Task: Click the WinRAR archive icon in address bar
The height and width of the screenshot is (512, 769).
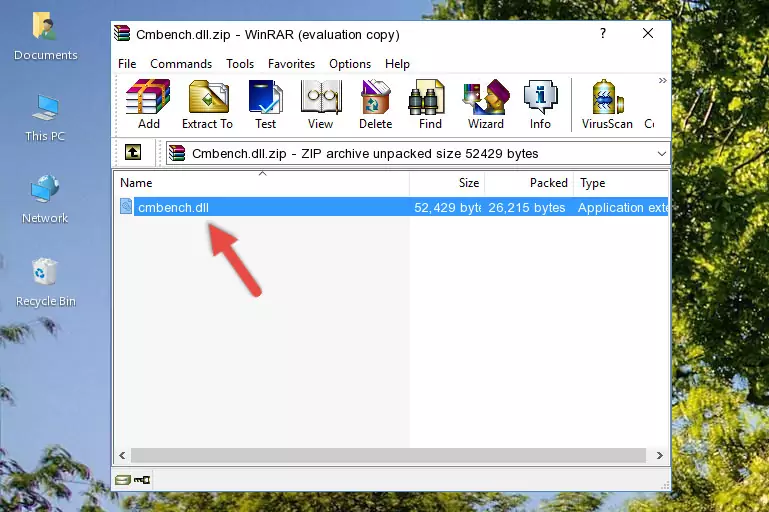Action: click(177, 154)
